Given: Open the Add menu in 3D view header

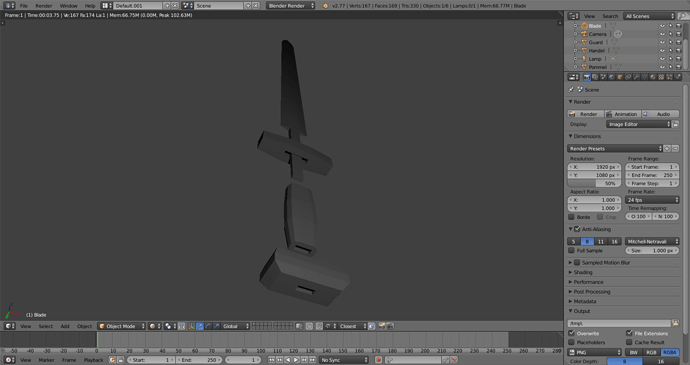Looking at the screenshot, I should (65, 326).
